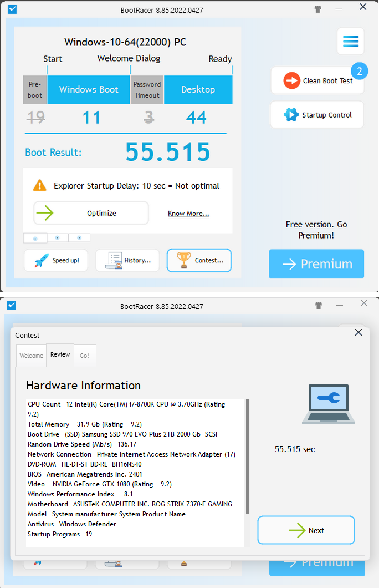Select the Review tab in Contest

tap(60, 355)
